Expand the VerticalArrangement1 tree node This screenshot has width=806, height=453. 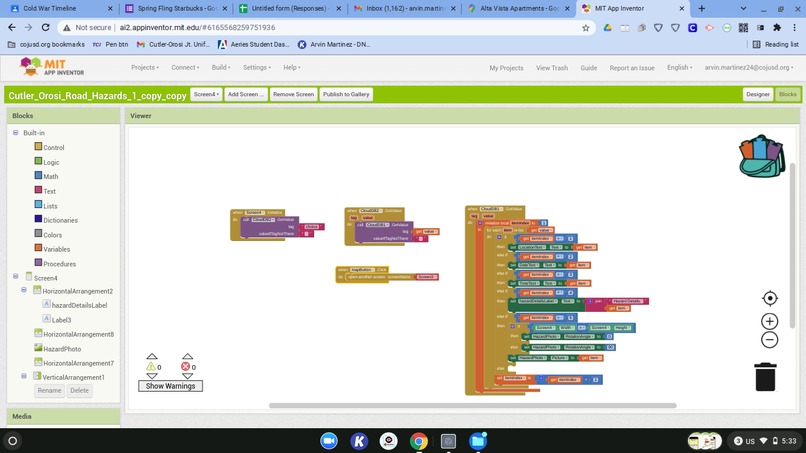[x=24, y=376]
